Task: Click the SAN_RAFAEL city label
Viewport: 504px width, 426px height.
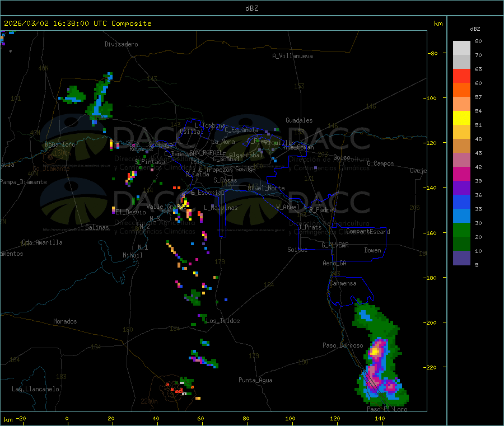Action: point(206,152)
